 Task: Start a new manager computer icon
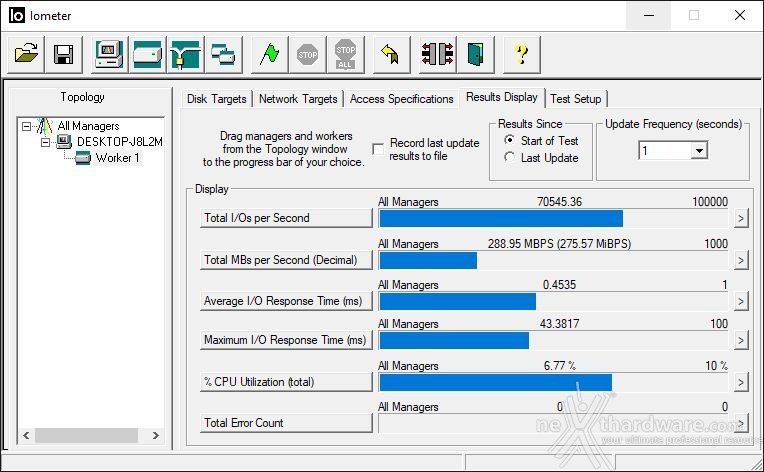coord(109,54)
